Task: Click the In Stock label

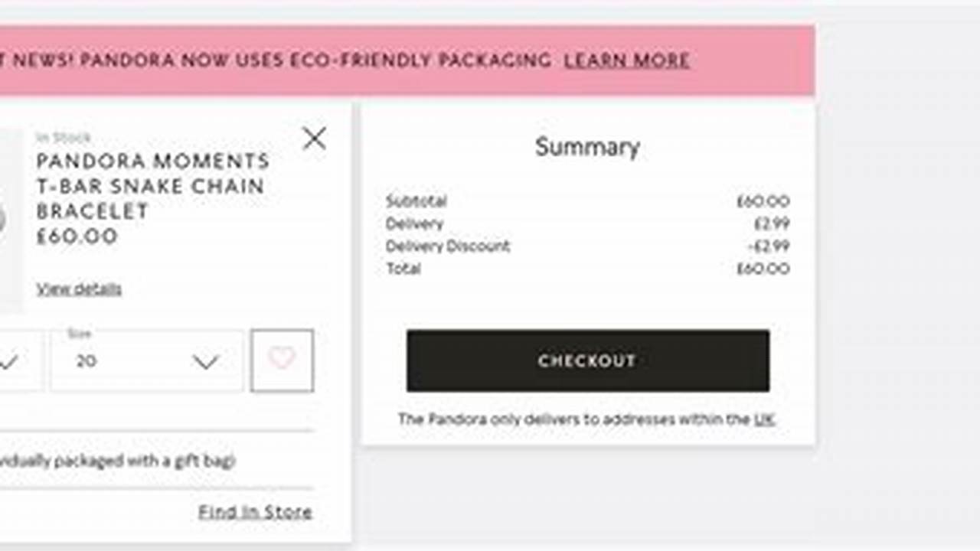Action: click(x=62, y=137)
